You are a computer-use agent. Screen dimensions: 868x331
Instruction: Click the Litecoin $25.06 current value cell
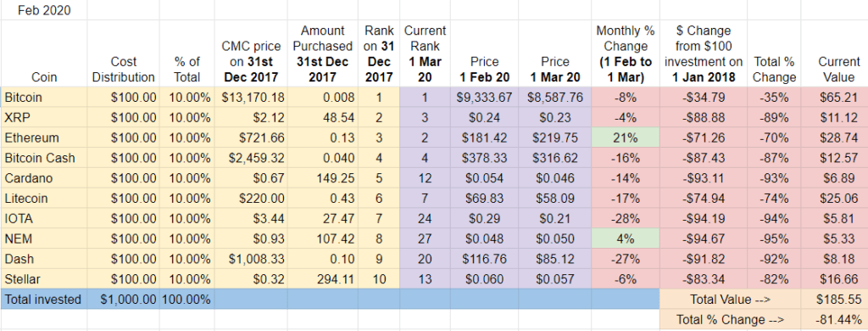[x=834, y=199]
